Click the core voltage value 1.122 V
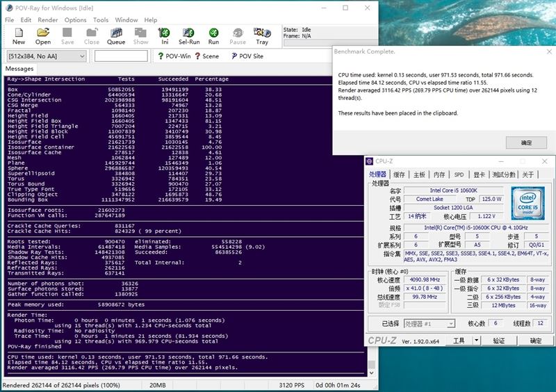This screenshot has width=556, height=392. click(486, 216)
